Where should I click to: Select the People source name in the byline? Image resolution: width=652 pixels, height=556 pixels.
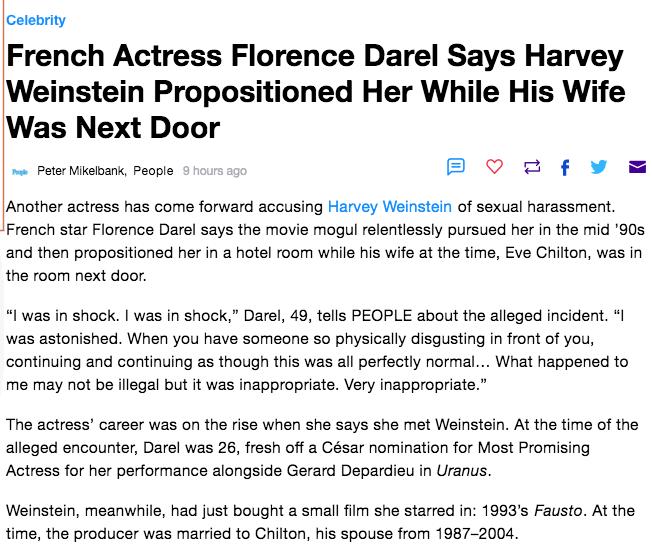[x=153, y=171]
